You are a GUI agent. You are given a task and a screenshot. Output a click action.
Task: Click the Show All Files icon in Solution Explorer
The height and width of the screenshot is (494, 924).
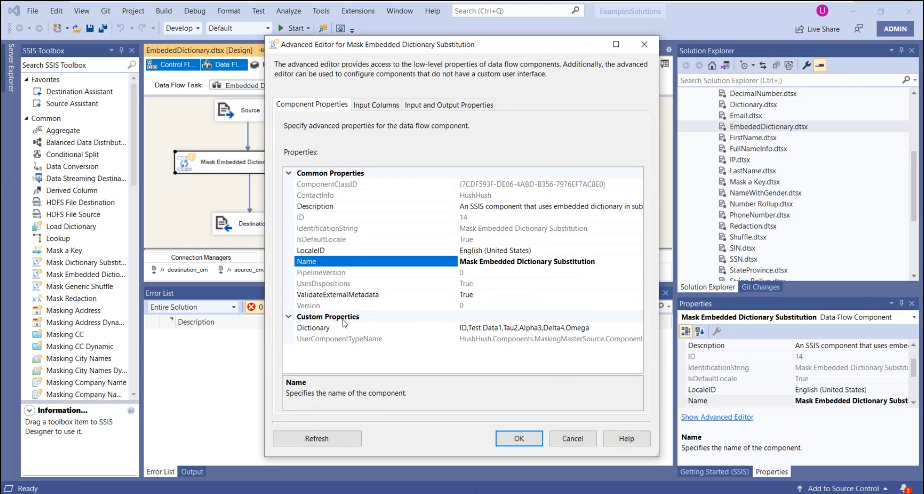click(789, 65)
